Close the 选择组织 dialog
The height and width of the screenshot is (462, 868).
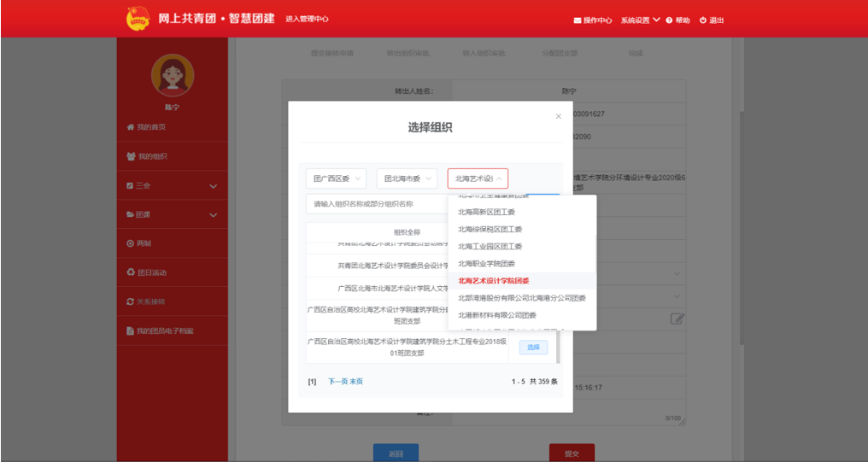559,116
